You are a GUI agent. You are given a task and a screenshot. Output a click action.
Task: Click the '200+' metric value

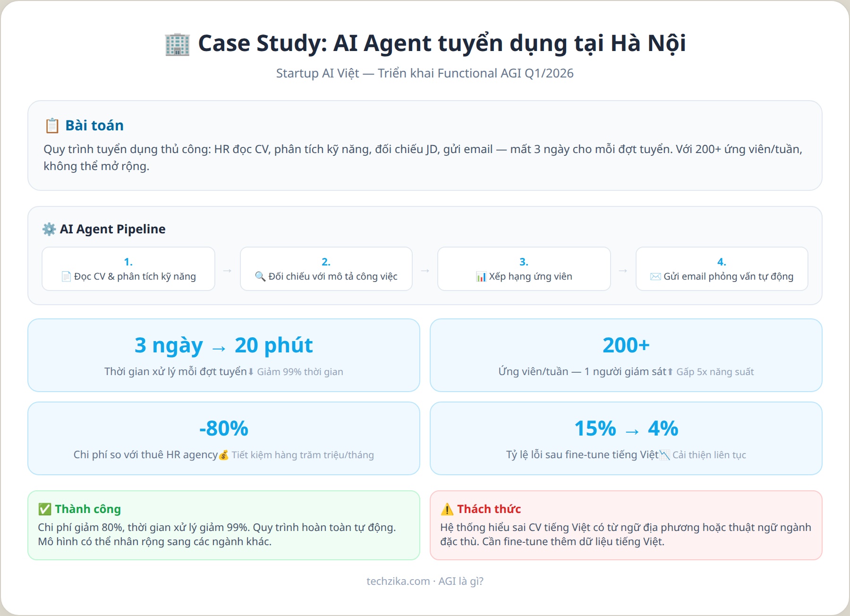[x=626, y=345]
